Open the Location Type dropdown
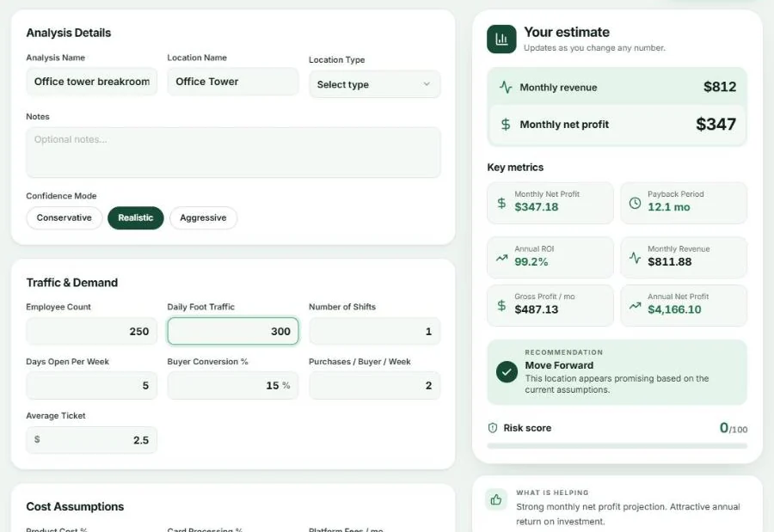This screenshot has height=532, width=774. coord(375,84)
